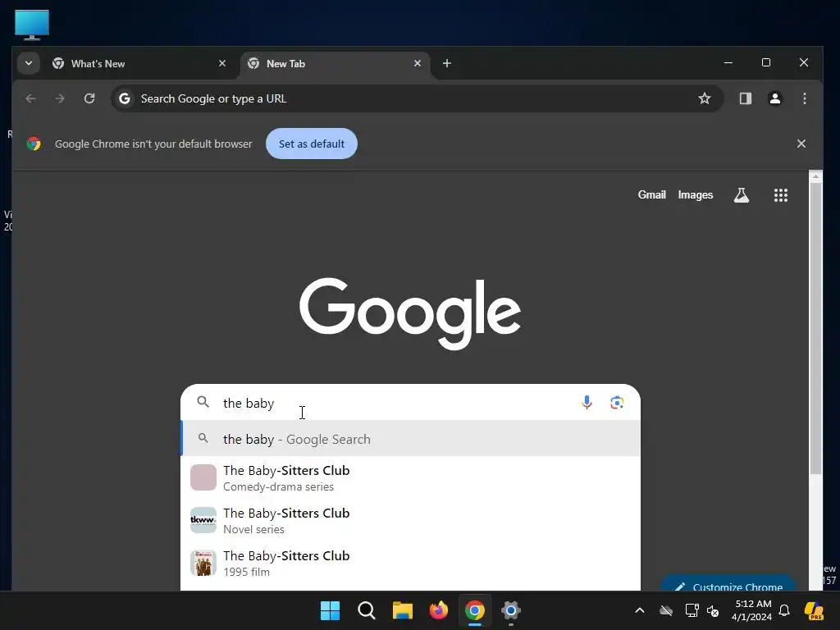Minimize the Chrome window
Screen dimensions: 840x630
pyautogui.click(x=728, y=62)
